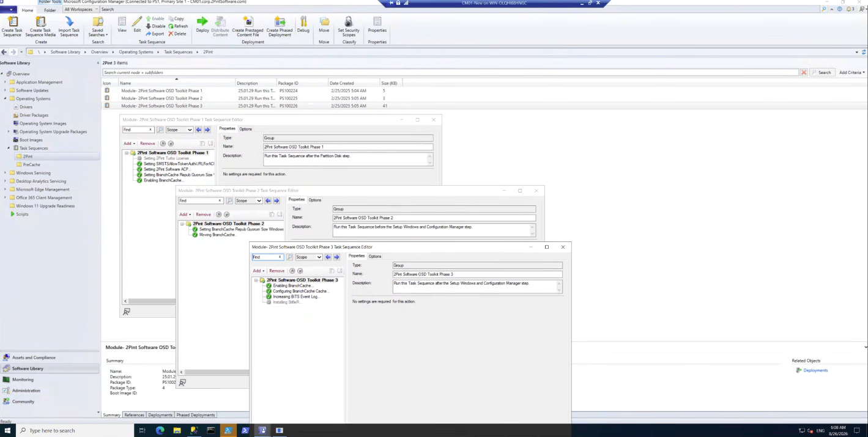Switch to the References tab in the details pane
Viewport: 868px width, 437px height.
[x=134, y=415]
